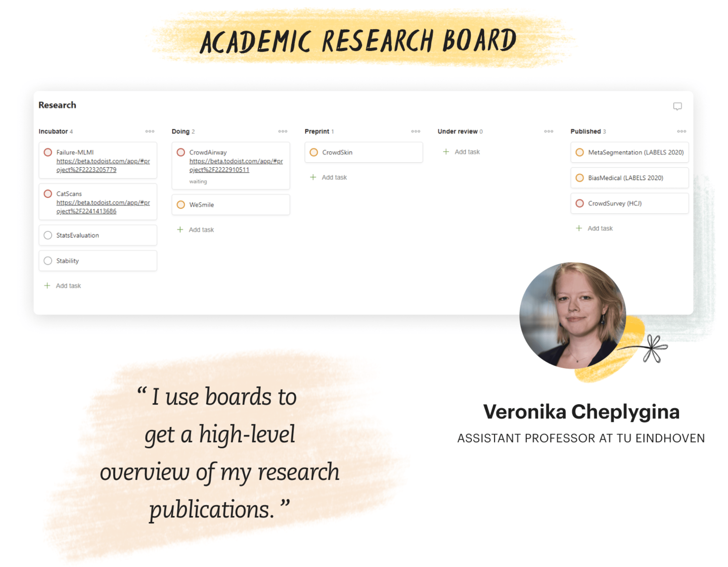Click the plus icon in Preprint column
Viewport: 728px width, 567px height.
pyautogui.click(x=313, y=177)
